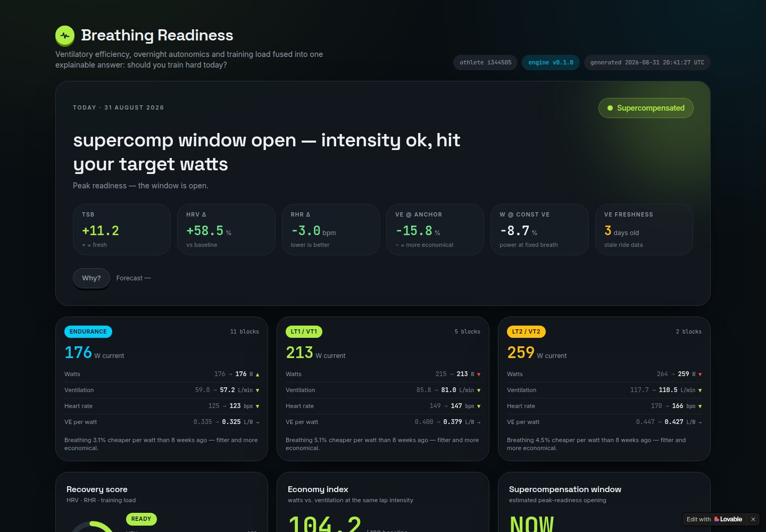Click the athlete i344505 chip

pos(485,63)
